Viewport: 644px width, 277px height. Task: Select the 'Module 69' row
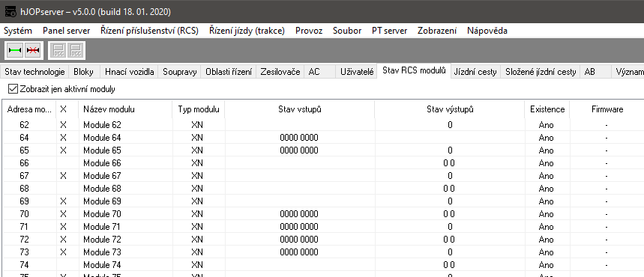click(x=324, y=201)
